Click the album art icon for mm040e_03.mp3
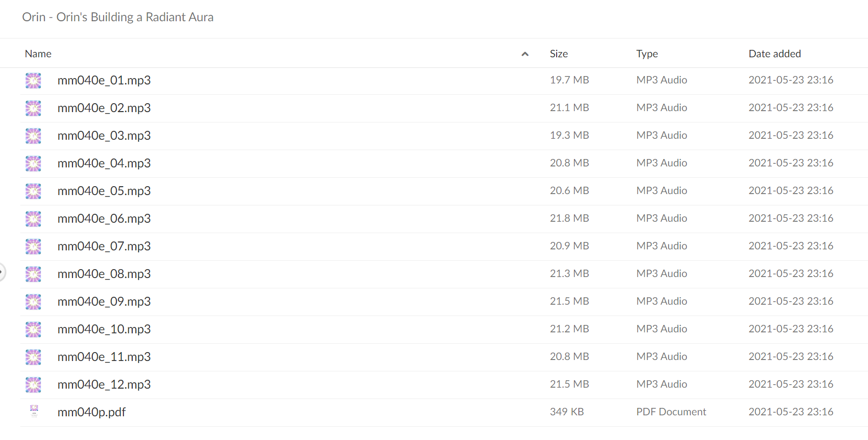This screenshot has height=440, width=868. coord(34,136)
